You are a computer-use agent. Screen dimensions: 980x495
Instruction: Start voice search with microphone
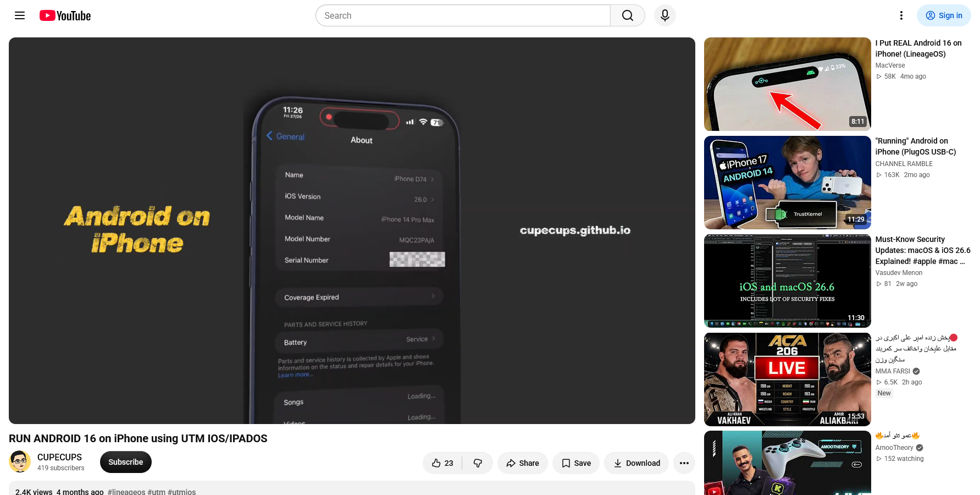pyautogui.click(x=665, y=15)
